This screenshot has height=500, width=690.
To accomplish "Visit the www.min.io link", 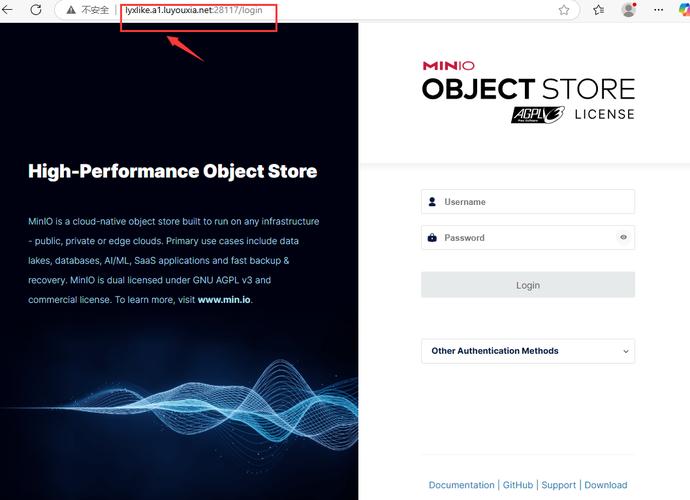I will (x=224, y=300).
